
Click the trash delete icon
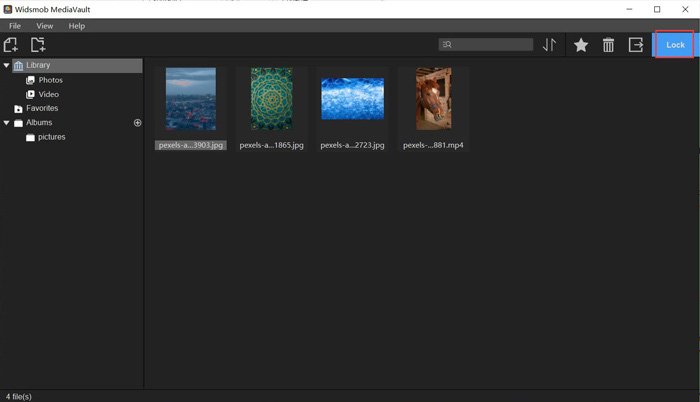tap(608, 45)
